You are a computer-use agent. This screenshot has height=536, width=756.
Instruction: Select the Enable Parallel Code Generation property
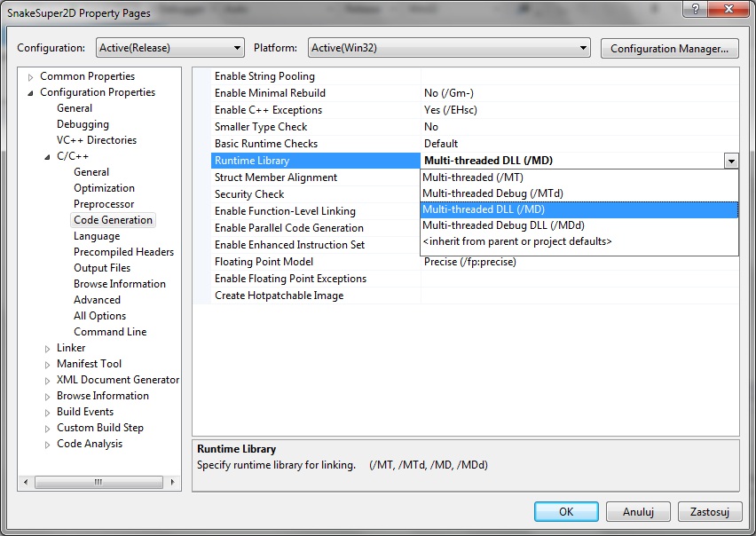(316, 228)
